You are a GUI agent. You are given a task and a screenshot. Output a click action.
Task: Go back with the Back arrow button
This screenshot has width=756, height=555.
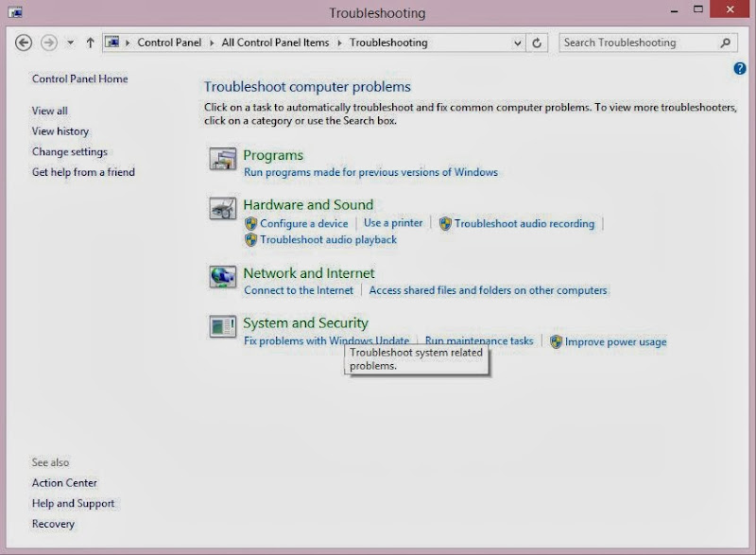pos(24,43)
